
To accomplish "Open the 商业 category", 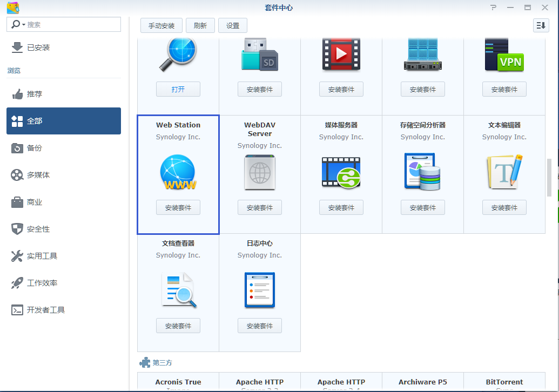I will (64, 202).
